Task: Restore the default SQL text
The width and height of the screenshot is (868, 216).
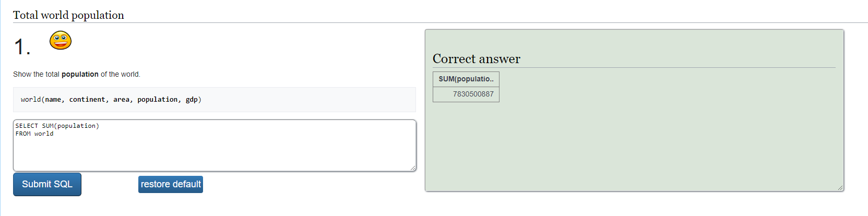Action: tap(171, 184)
